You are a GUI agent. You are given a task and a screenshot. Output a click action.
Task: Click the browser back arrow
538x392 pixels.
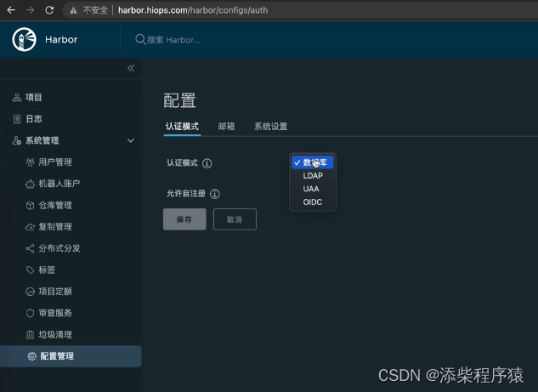11,10
